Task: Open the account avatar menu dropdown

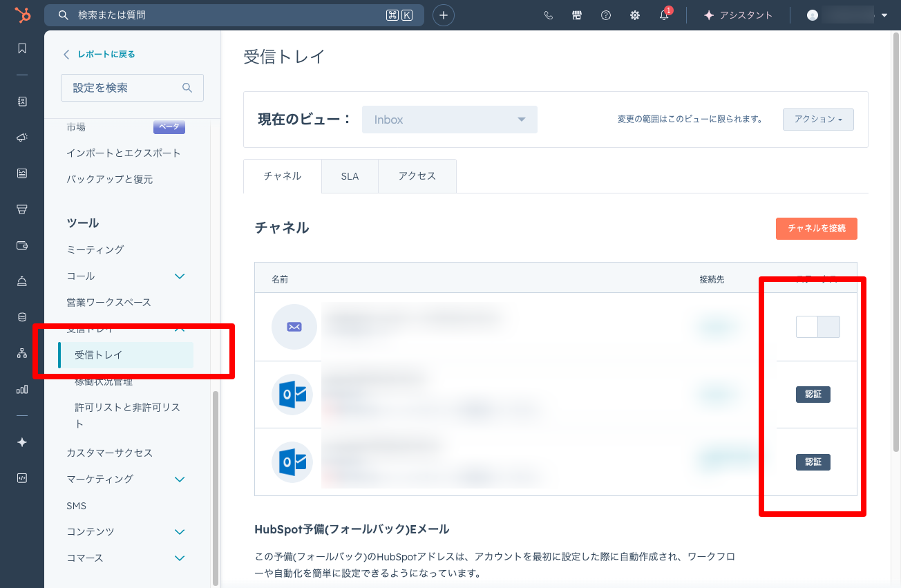Action: click(x=847, y=15)
